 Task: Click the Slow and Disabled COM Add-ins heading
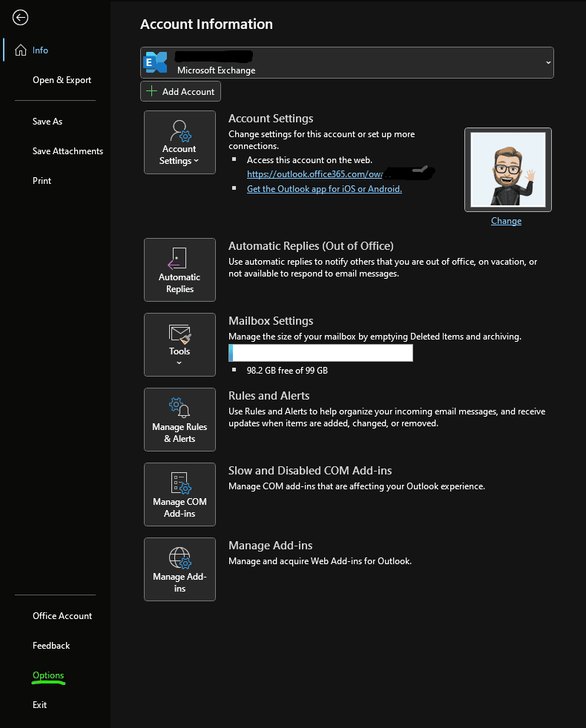pos(310,470)
